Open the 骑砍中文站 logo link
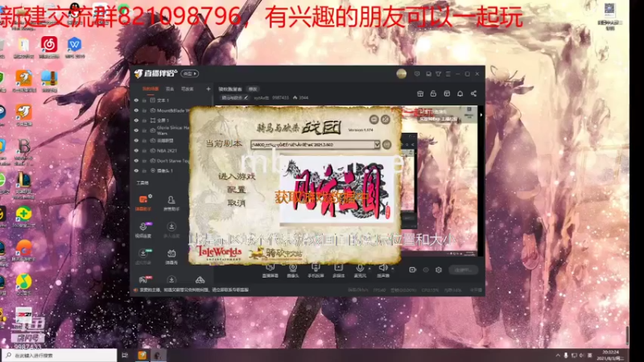Image resolution: width=644 pixels, height=362 pixels. [276, 254]
